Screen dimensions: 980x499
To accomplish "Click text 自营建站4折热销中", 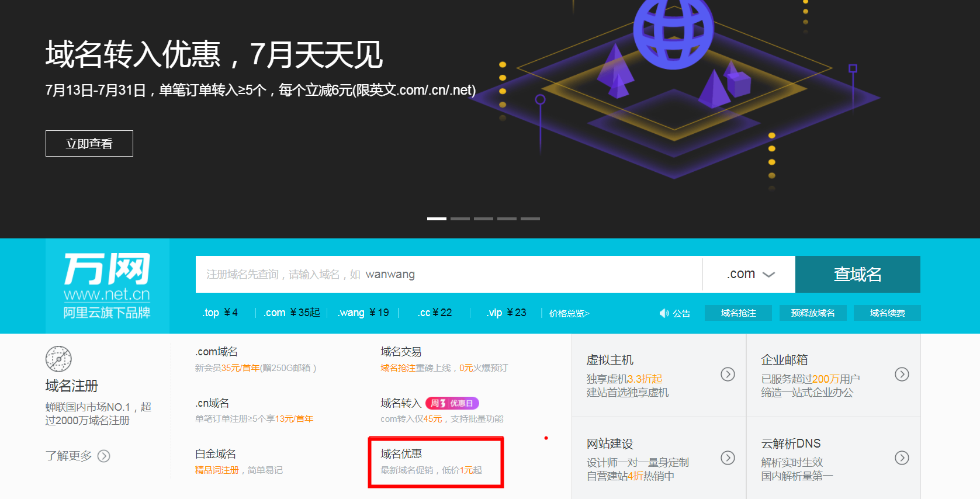I will tap(631, 476).
